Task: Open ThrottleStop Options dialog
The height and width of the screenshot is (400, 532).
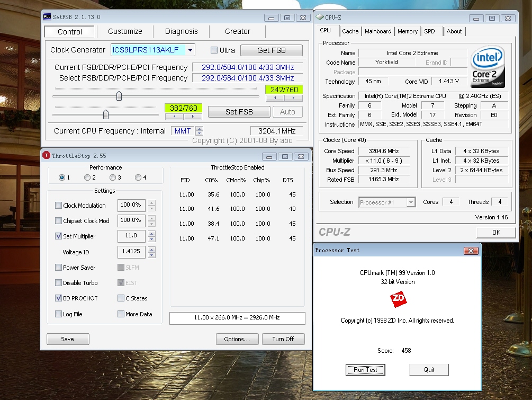Action: (237, 339)
